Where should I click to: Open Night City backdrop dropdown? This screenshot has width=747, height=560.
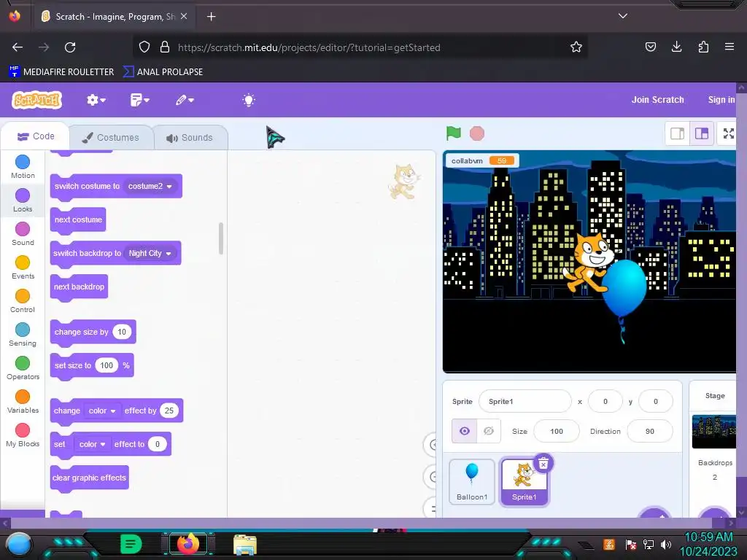pos(150,253)
